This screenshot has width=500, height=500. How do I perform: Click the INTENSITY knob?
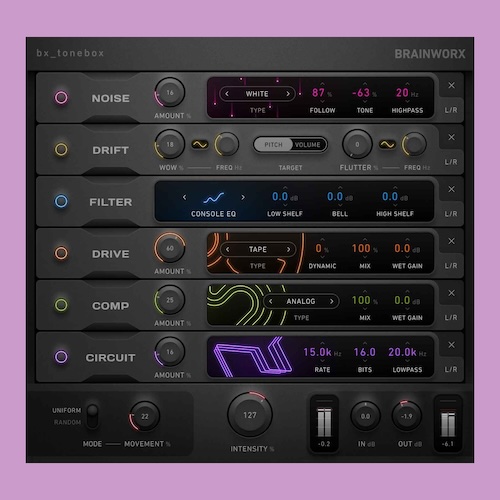coord(250,415)
